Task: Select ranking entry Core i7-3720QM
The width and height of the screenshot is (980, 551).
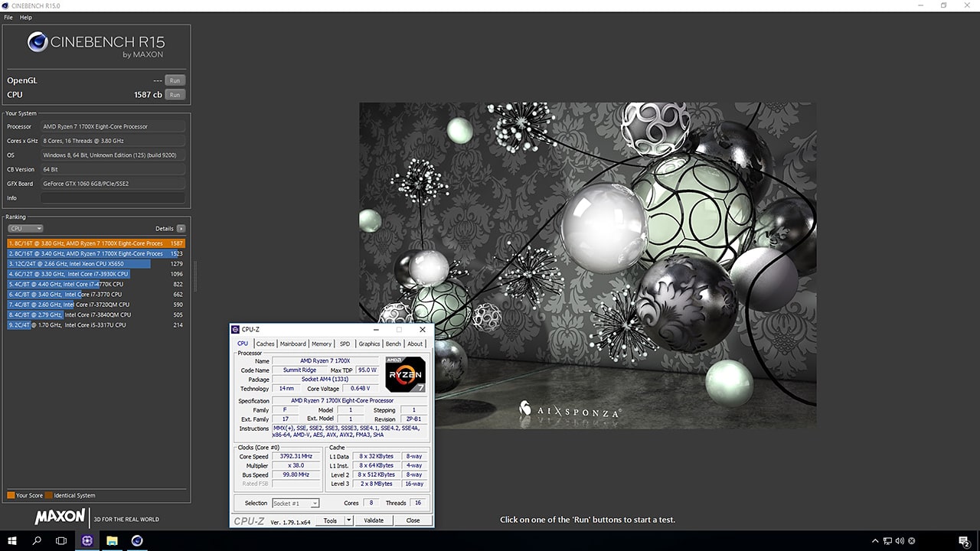Action: (96, 305)
